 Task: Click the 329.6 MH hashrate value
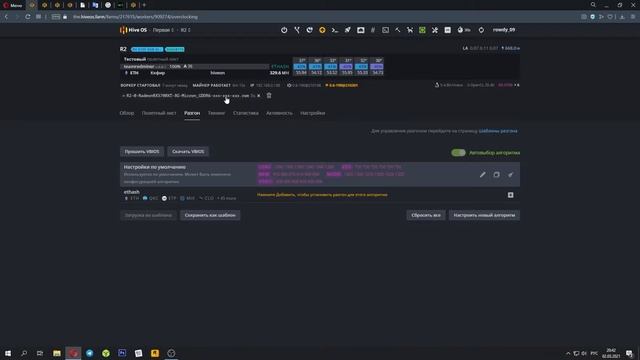pyautogui.click(x=279, y=73)
